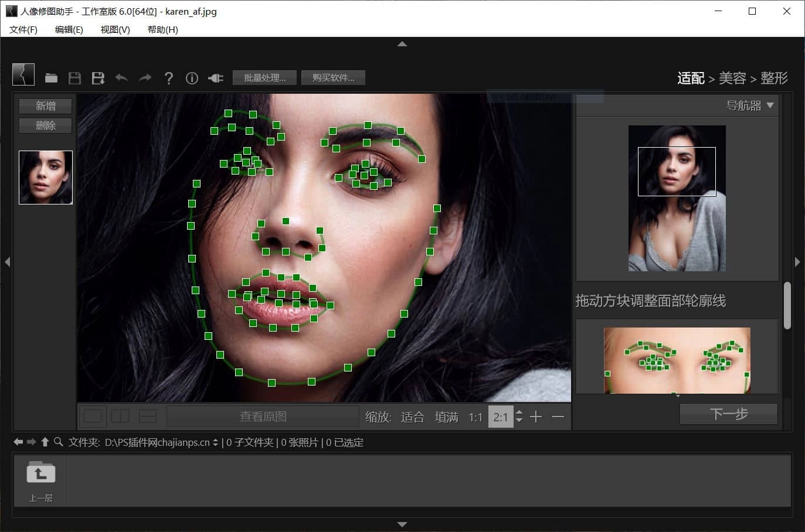Screen dimensions: 805x532
Task: Open the 视图(V) menu
Action: click(116, 29)
